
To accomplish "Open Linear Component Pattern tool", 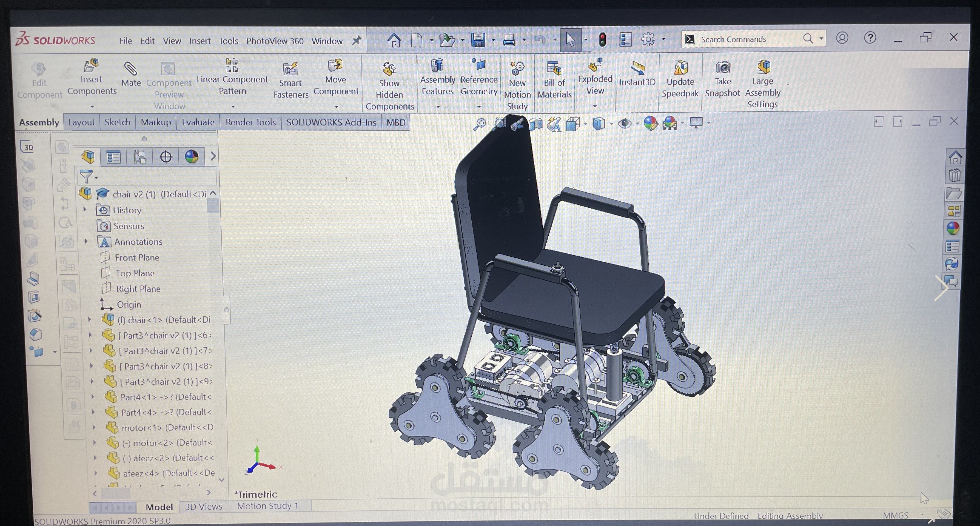I will [232, 77].
